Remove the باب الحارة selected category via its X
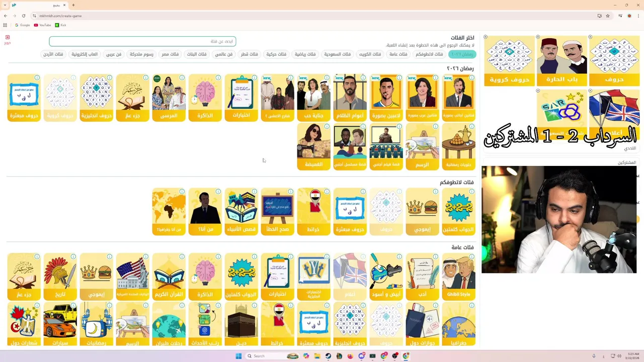Image resolution: width=644 pixels, height=362 pixels. pyautogui.click(x=538, y=37)
